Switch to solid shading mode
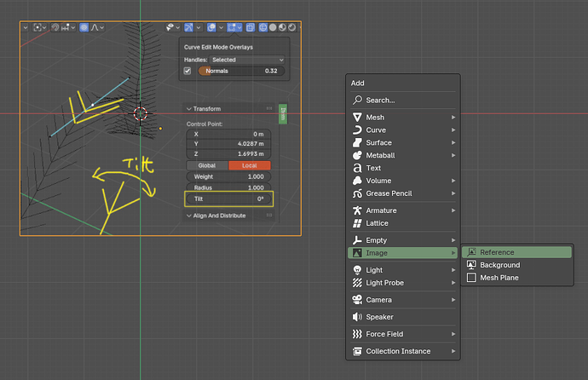The height and width of the screenshot is (380, 588). pos(273,27)
